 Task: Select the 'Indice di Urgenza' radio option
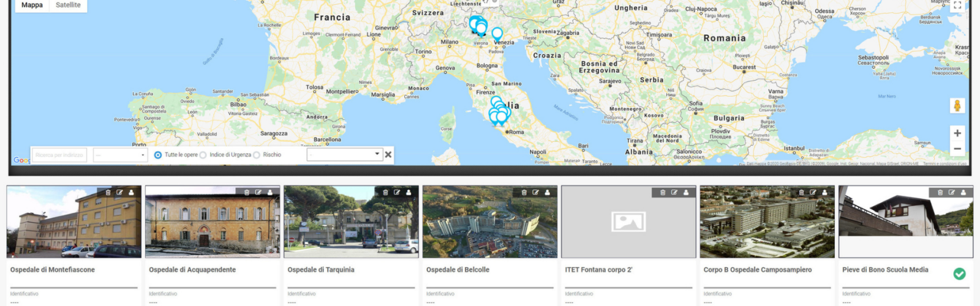203,155
